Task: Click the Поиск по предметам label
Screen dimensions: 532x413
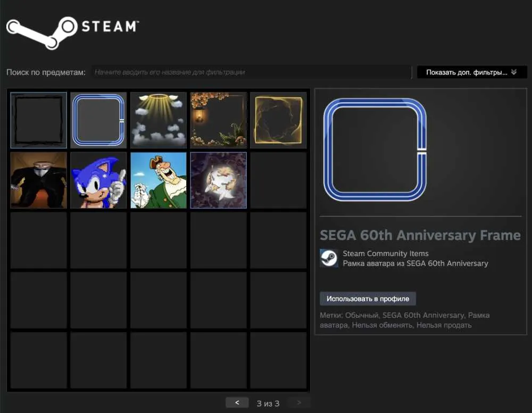Action: coord(46,72)
